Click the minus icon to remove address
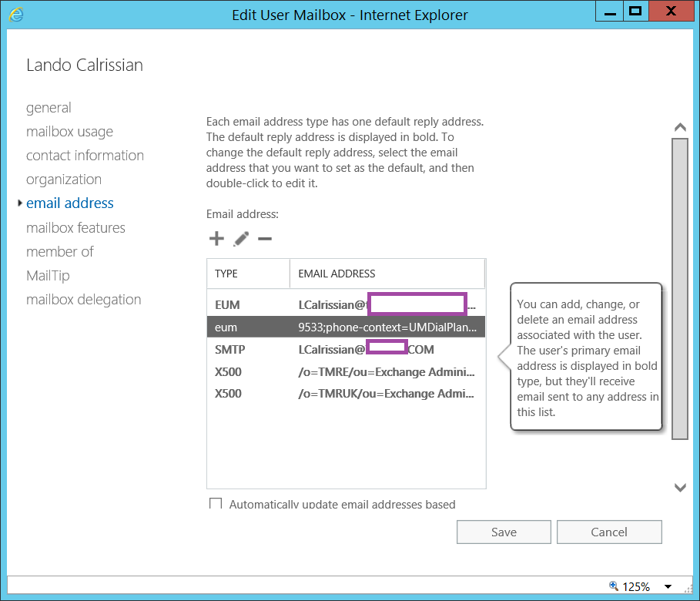 coord(265,239)
